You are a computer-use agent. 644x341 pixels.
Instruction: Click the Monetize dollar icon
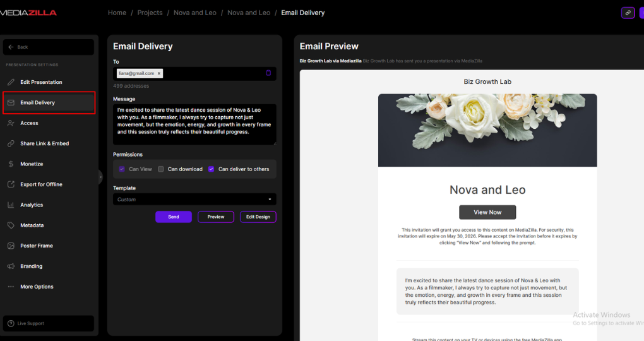point(11,164)
